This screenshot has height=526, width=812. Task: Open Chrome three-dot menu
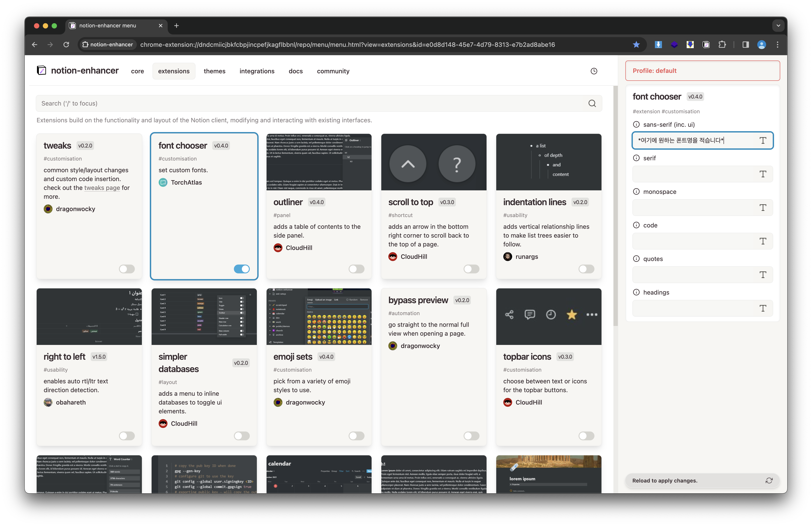coord(778,45)
